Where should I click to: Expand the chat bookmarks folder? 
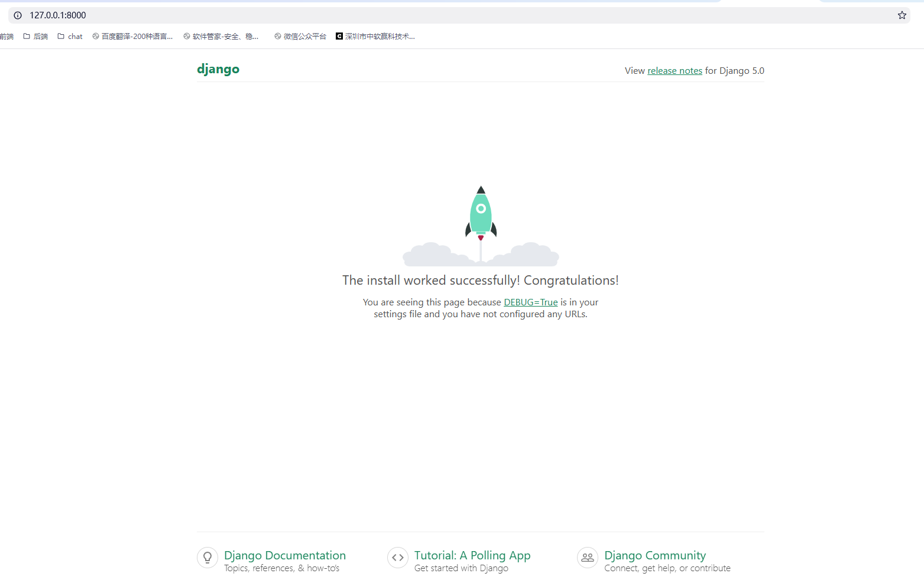(x=70, y=36)
